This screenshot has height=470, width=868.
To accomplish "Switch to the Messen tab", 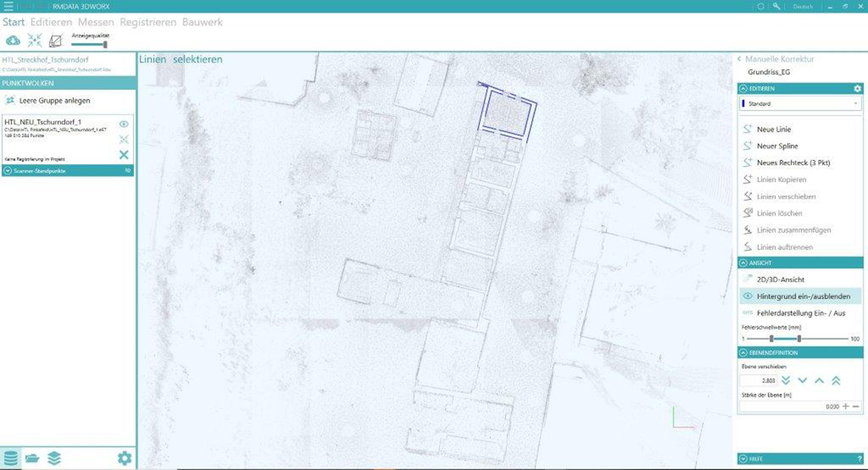I will [x=96, y=22].
